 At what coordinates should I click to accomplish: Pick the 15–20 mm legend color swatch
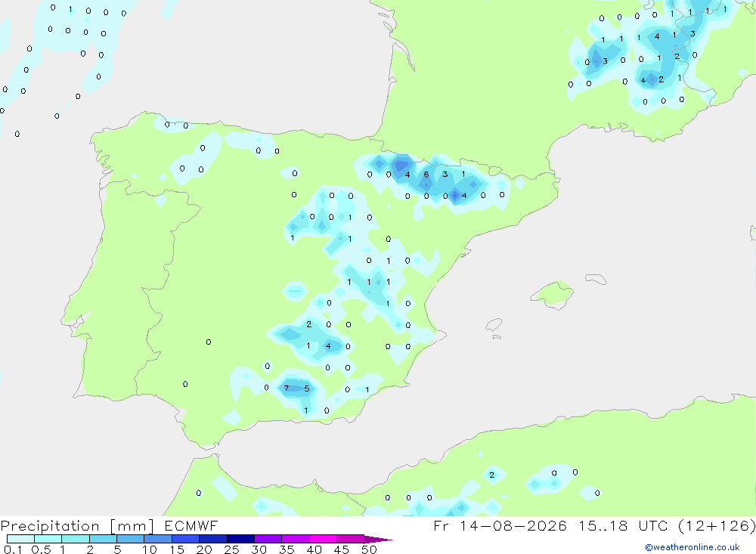[185, 539]
